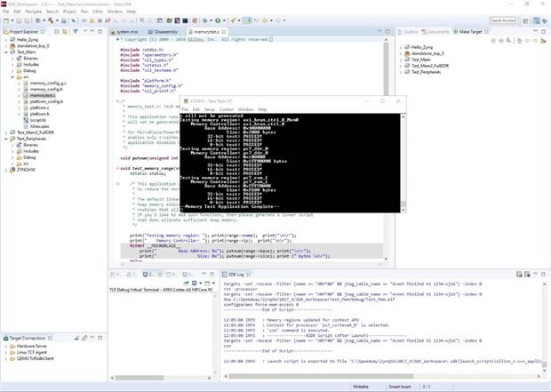Collapse all in Project Explorer toolbar
551x392 pixels.
coord(59,31)
